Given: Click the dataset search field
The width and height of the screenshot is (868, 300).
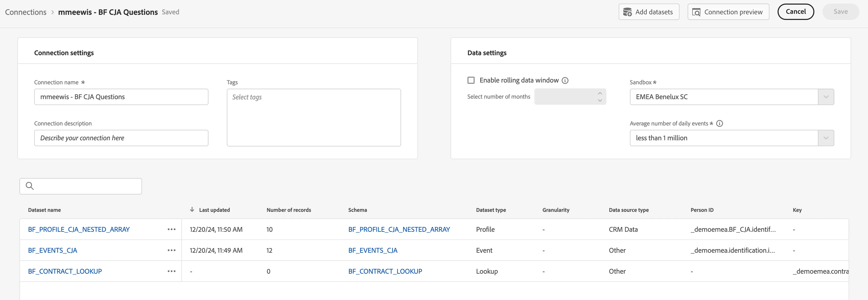Looking at the screenshot, I should tap(80, 186).
